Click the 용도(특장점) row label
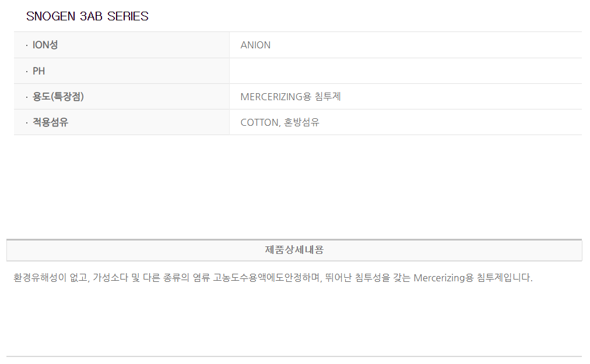This screenshot has width=590, height=364. (58, 97)
